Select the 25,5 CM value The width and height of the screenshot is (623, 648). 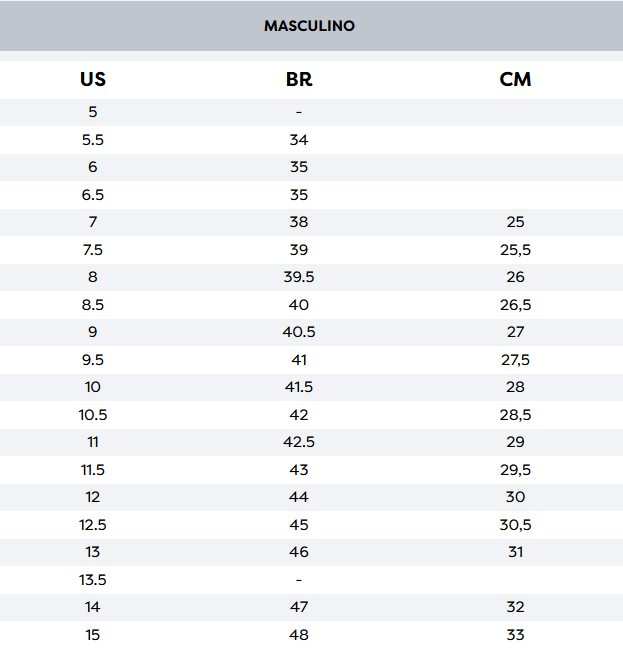coord(515,250)
